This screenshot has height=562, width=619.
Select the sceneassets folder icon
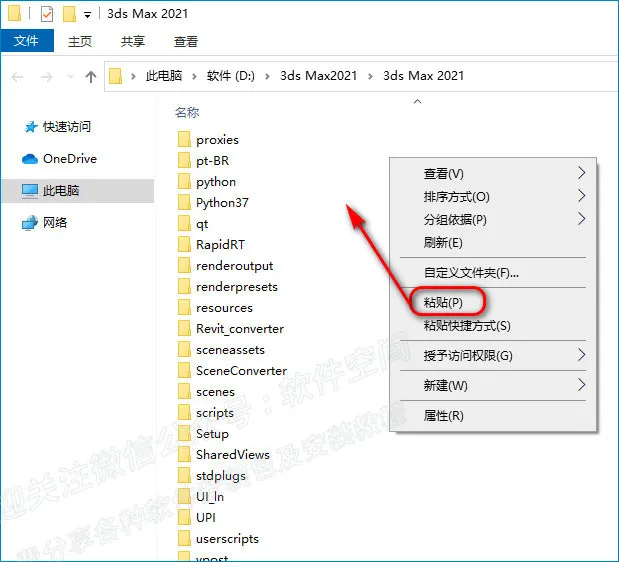click(x=184, y=349)
